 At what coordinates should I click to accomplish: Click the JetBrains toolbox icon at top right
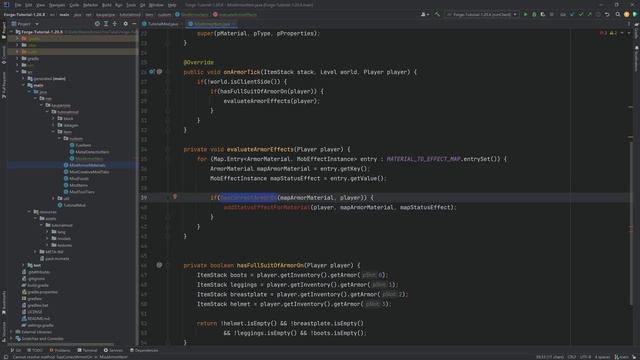[x=635, y=14]
